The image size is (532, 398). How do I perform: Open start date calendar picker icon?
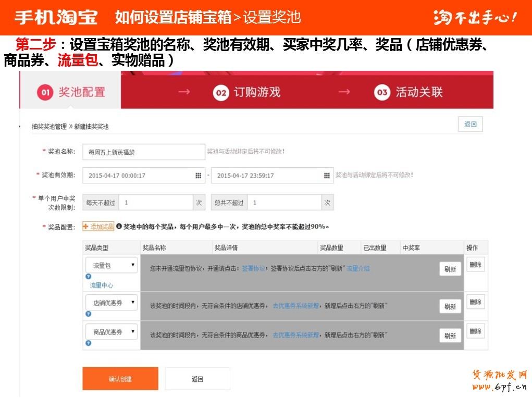[x=199, y=176]
